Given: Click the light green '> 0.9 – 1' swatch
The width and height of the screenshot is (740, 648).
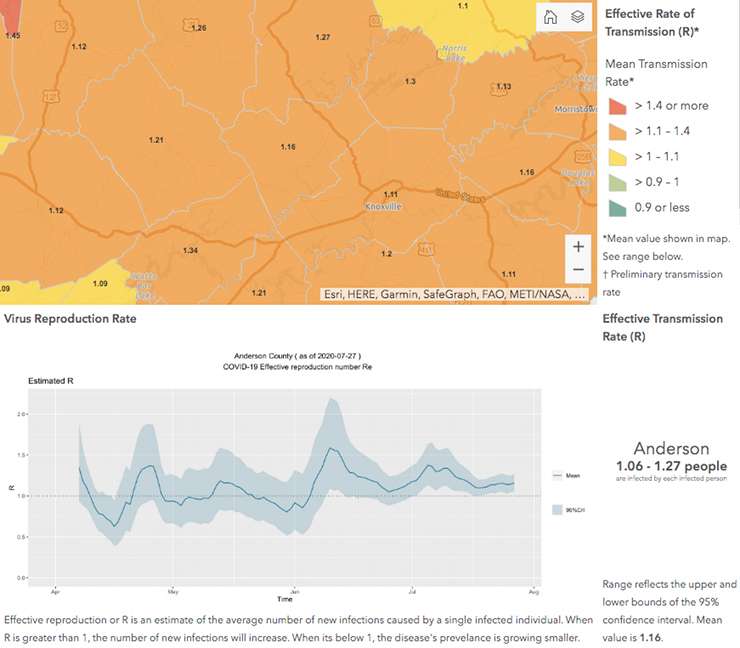Looking at the screenshot, I should (x=617, y=182).
